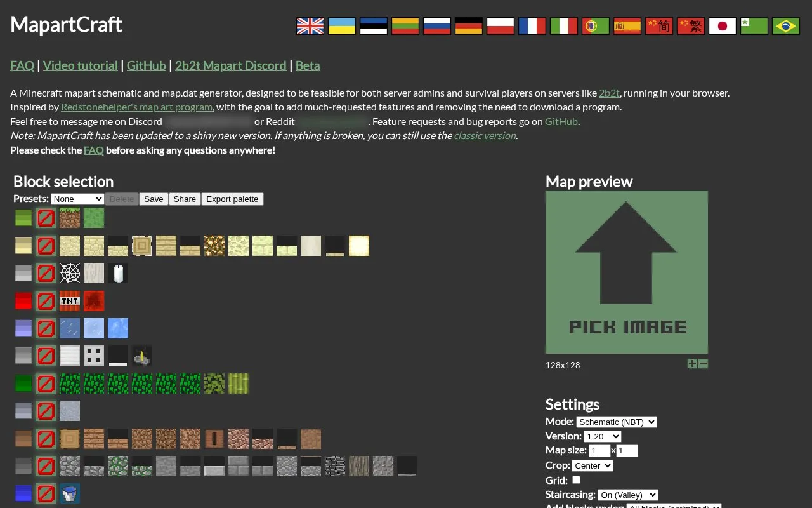Choose the Portuguese flag language
The height and width of the screenshot is (508, 812).
click(x=596, y=26)
